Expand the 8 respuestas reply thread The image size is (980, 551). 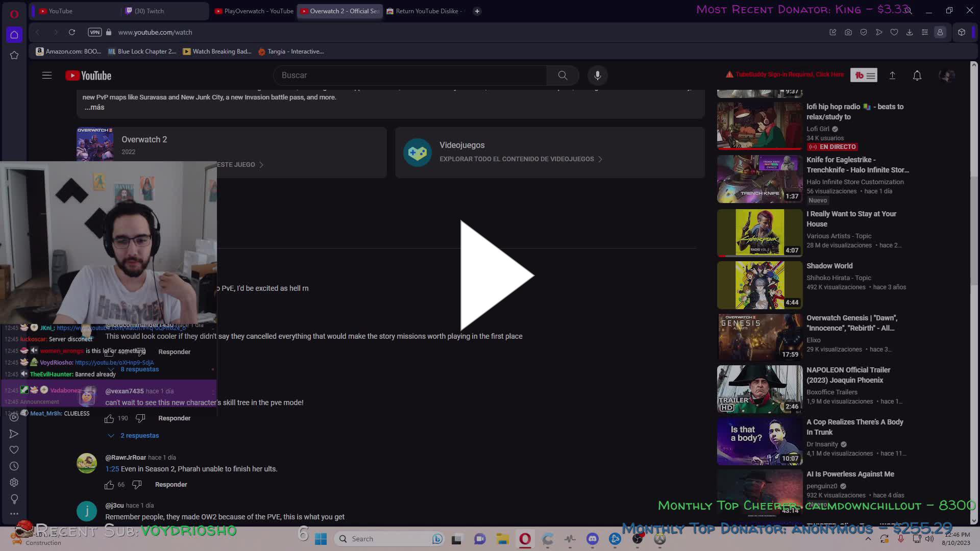(139, 369)
